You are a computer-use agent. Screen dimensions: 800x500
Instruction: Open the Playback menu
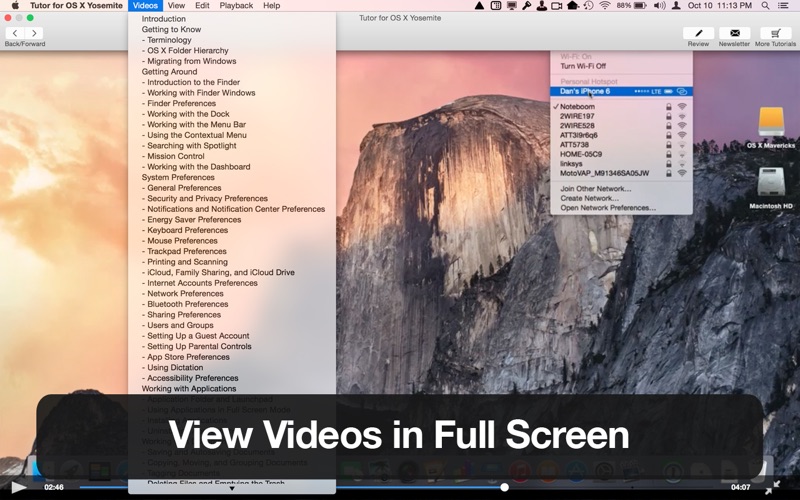[x=236, y=6]
